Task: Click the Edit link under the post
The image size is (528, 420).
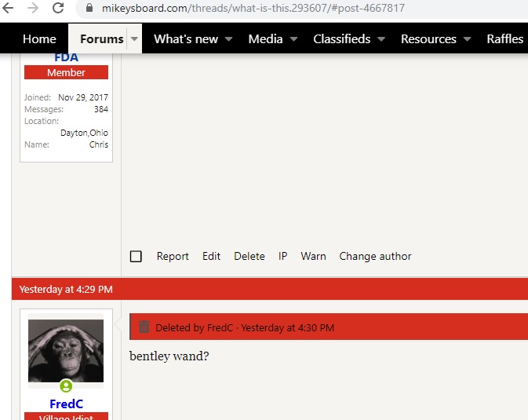Action: (211, 257)
